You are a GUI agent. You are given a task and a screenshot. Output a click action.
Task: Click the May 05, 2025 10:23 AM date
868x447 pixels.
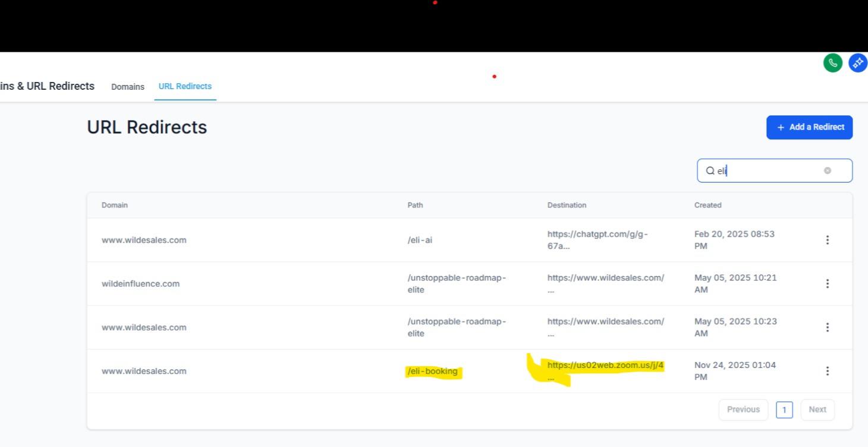[x=735, y=328]
